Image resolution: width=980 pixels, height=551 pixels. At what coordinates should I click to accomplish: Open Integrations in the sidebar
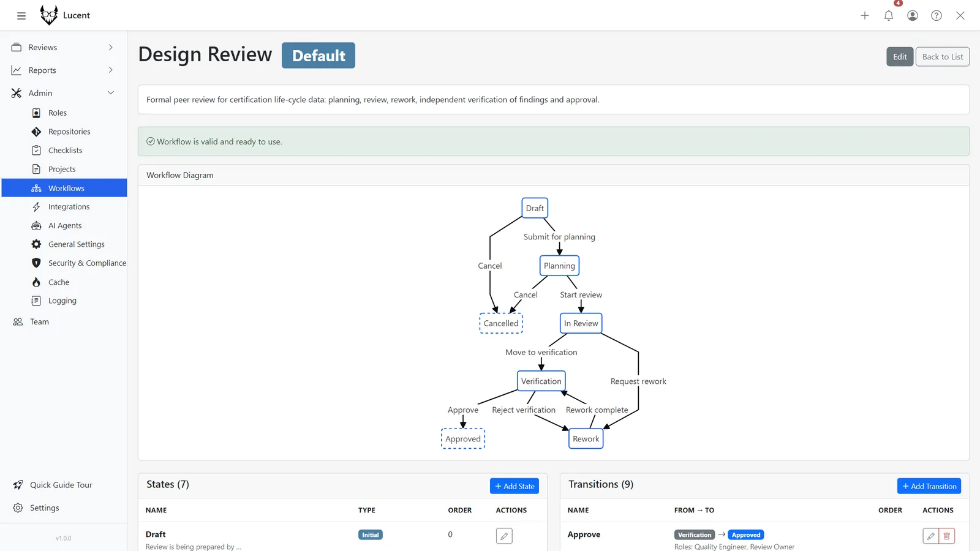64,207
